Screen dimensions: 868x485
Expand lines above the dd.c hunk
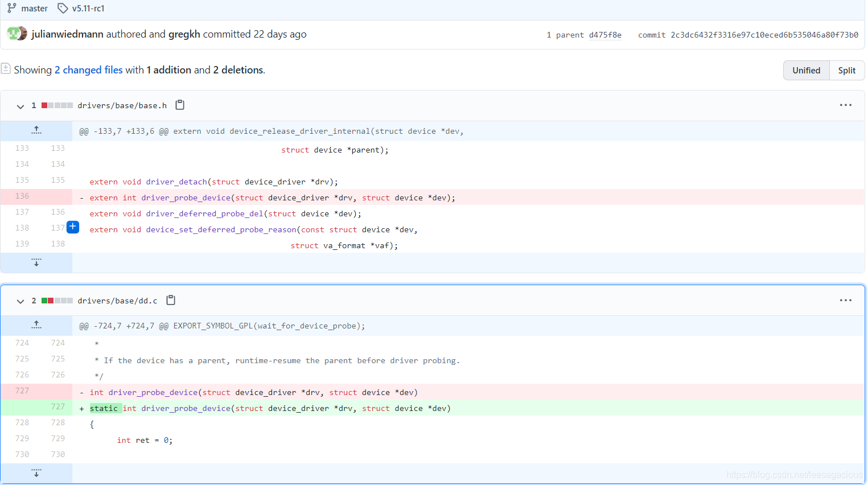36,325
